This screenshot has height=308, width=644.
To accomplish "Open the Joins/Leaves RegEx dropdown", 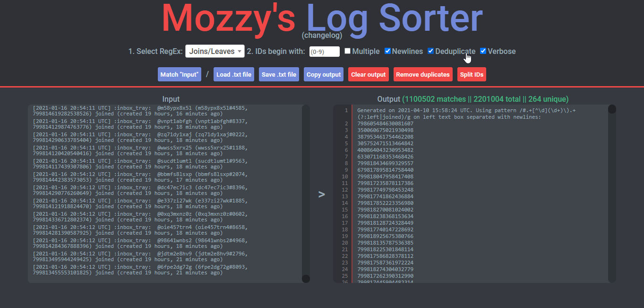I will pyautogui.click(x=215, y=51).
